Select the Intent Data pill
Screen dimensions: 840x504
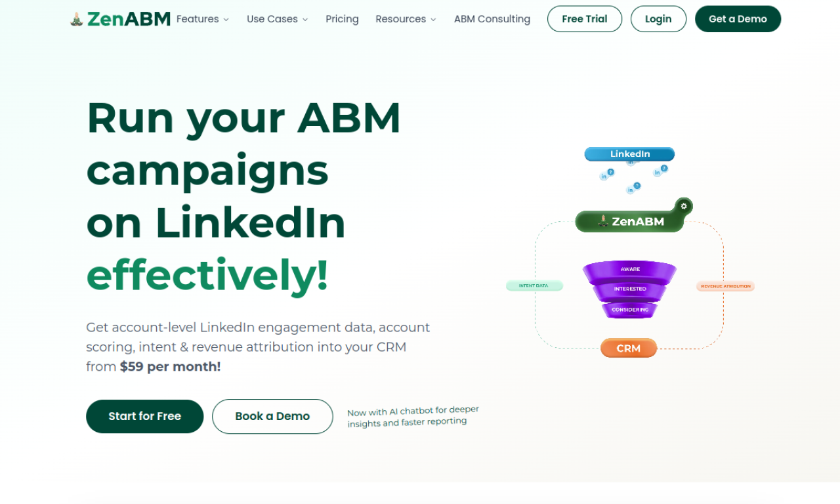(534, 285)
